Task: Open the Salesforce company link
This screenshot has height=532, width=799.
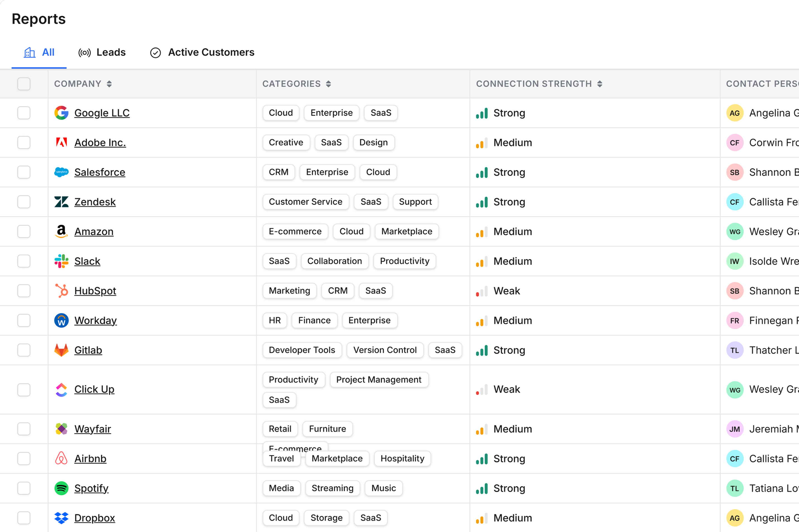Action: 100,172
